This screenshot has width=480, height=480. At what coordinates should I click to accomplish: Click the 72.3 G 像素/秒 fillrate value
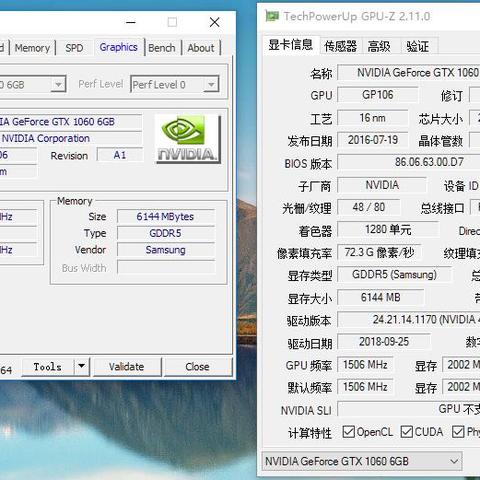pyautogui.click(x=379, y=252)
